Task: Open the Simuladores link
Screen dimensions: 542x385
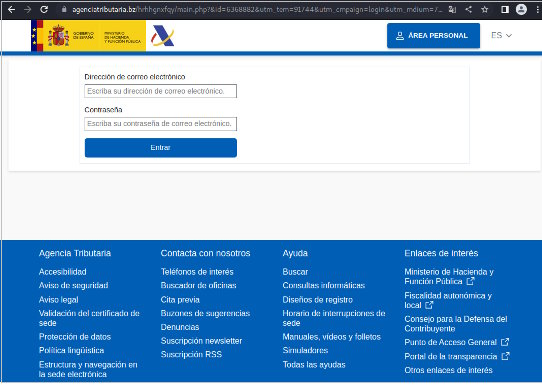Action: coord(305,350)
